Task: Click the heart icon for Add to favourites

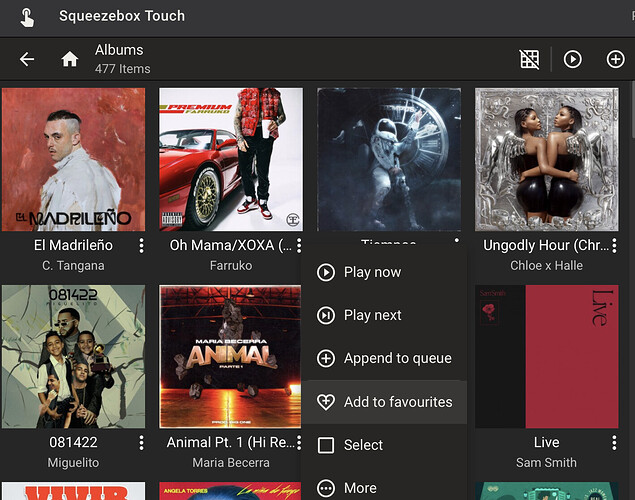Action: (x=326, y=402)
